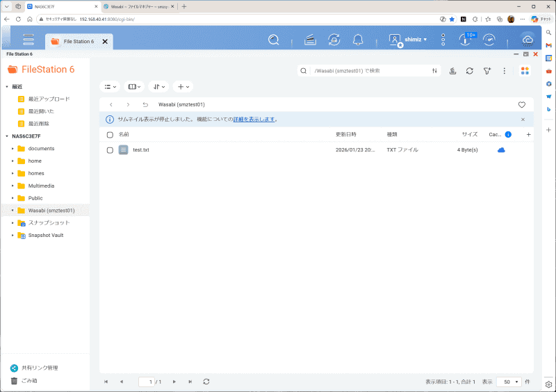Expand the Multimedia folder tree arrow
Image resolution: width=556 pixels, height=392 pixels.
tap(13, 186)
